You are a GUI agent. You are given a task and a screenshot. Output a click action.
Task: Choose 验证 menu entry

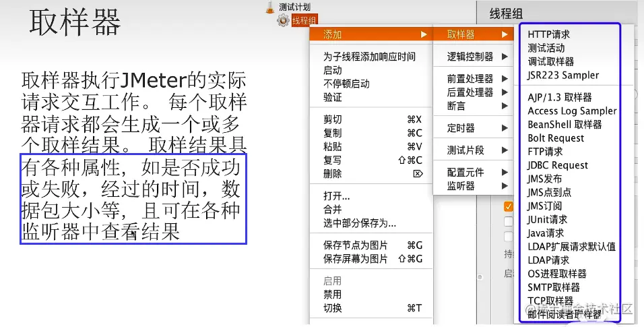click(371, 98)
